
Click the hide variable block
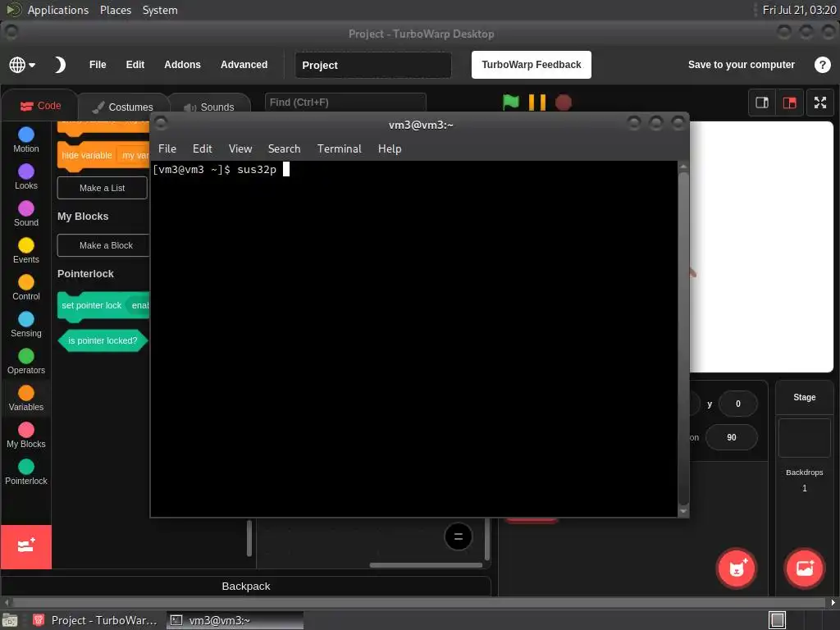point(103,155)
